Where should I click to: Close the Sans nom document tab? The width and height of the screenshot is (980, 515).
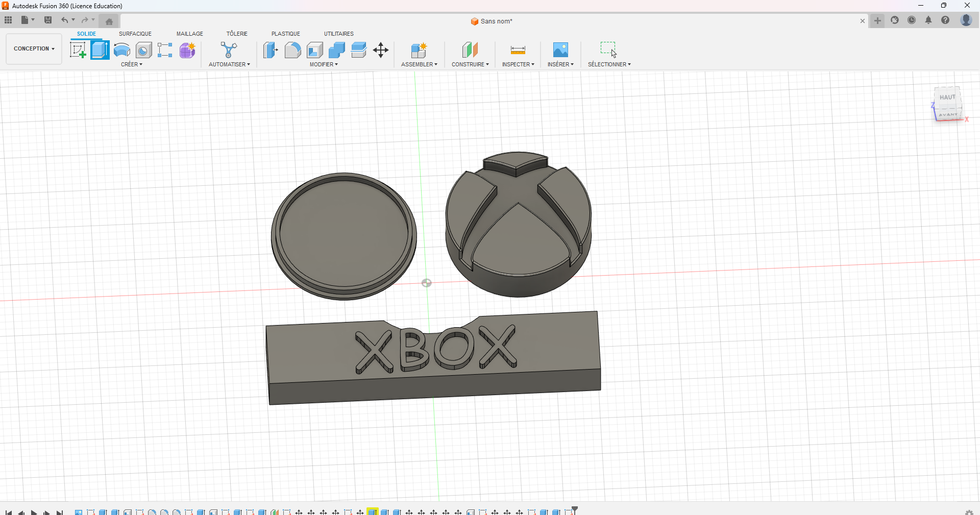click(862, 21)
